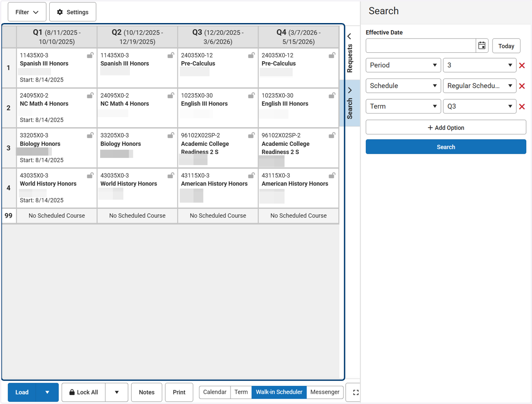Click period 99 Q1 No Scheduled Course
Screen dimensions: 532x404
tap(57, 216)
